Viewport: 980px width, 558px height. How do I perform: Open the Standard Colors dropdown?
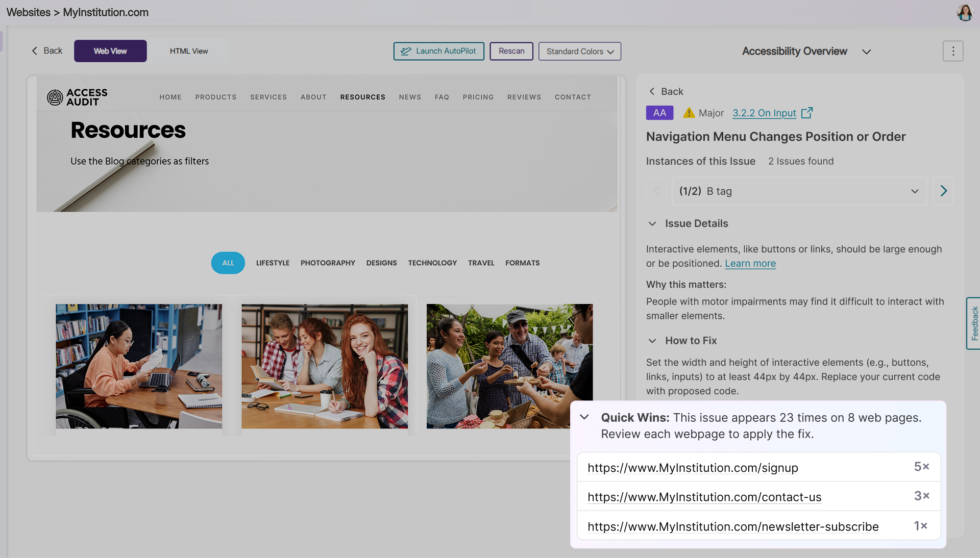pyautogui.click(x=579, y=51)
